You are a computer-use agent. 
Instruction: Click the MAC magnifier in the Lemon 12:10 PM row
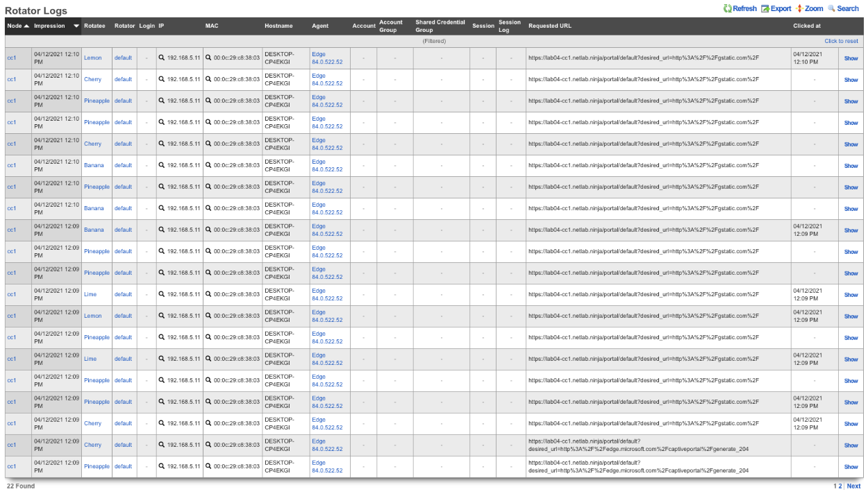point(208,58)
